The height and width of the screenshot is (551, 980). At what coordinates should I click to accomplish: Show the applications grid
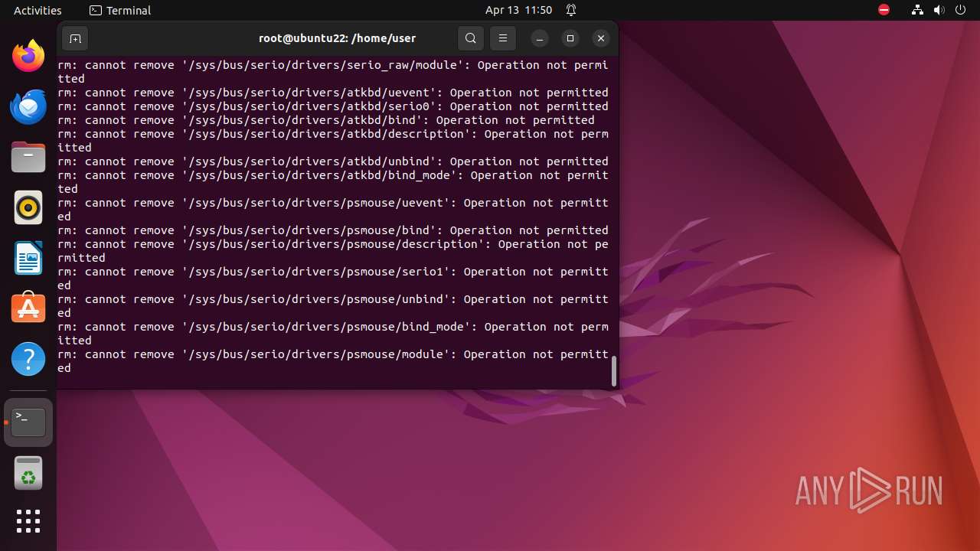[28, 521]
